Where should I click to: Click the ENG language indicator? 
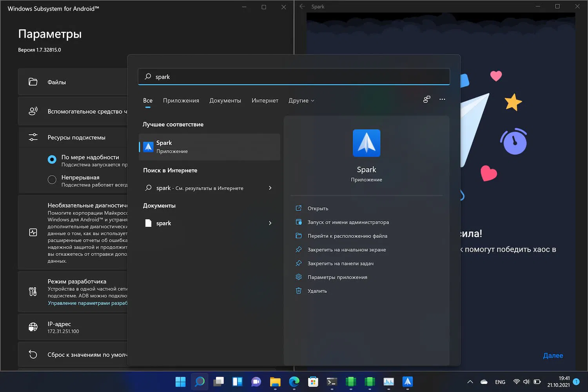tap(500, 382)
